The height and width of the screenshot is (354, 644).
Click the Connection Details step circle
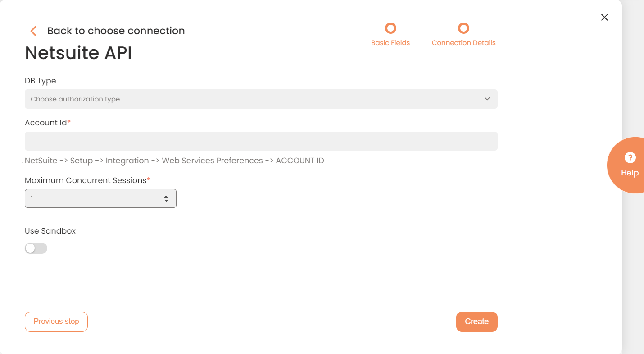coord(463,28)
